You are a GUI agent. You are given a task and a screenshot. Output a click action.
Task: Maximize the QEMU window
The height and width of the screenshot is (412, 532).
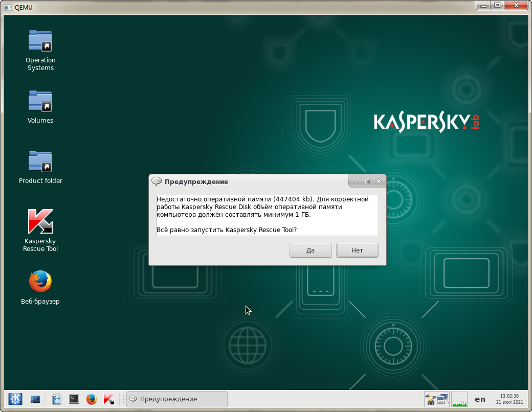(x=497, y=6)
